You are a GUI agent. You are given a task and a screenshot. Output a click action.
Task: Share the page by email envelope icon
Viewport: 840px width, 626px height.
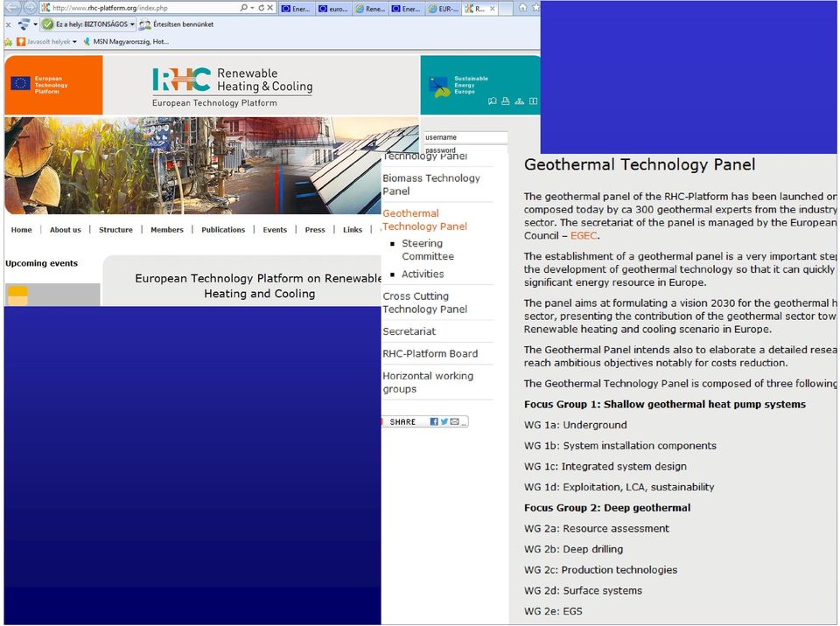[x=455, y=422]
